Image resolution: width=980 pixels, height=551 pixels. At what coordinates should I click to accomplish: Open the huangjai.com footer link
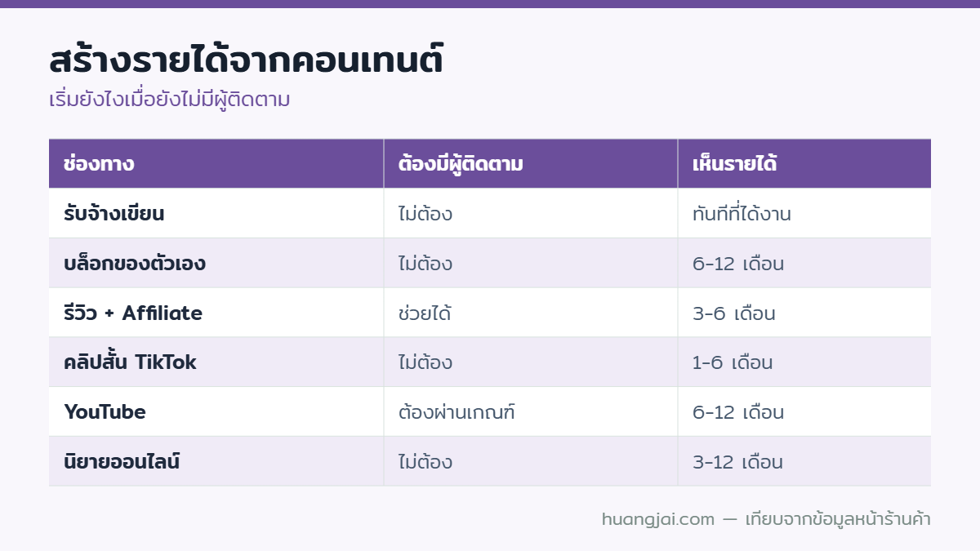(658, 519)
